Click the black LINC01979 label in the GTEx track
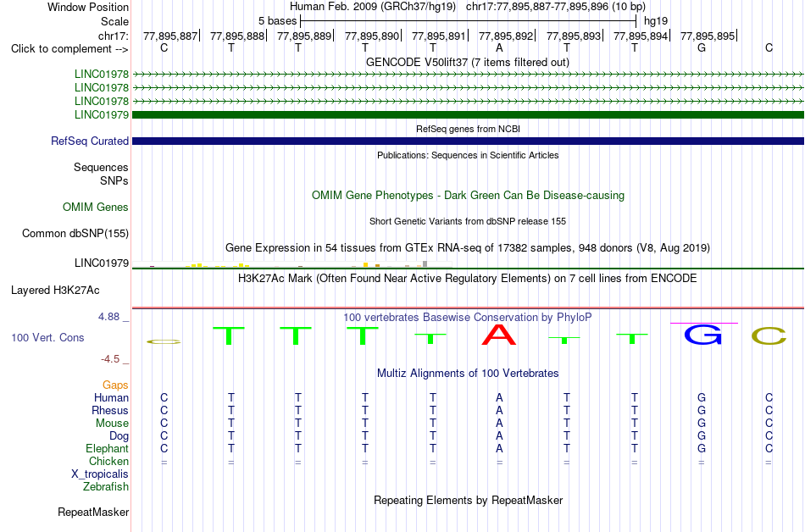805x532 pixels. coord(102,263)
